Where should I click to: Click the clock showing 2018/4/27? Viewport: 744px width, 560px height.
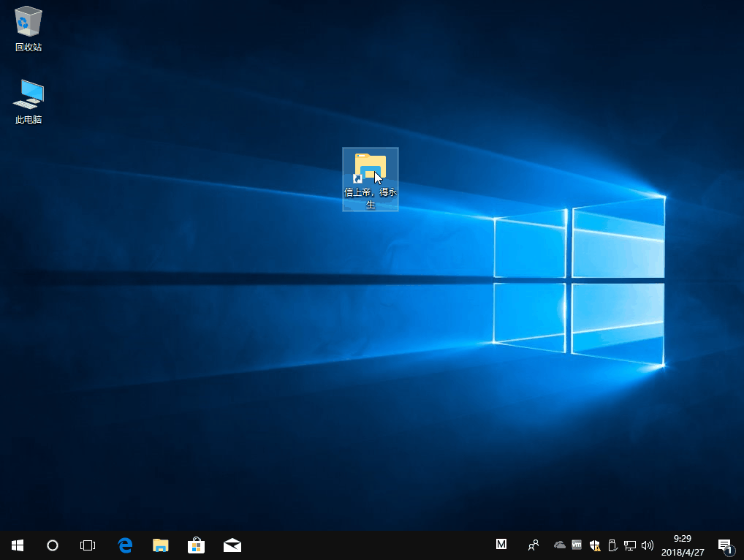tap(681, 545)
